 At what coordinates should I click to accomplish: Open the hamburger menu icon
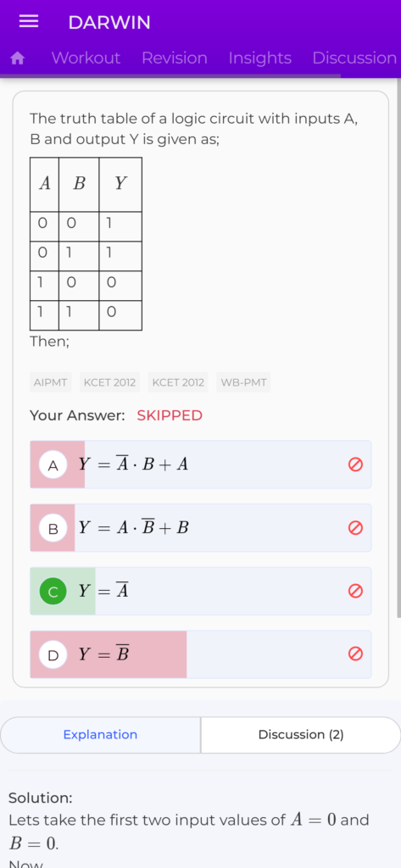coord(29,21)
